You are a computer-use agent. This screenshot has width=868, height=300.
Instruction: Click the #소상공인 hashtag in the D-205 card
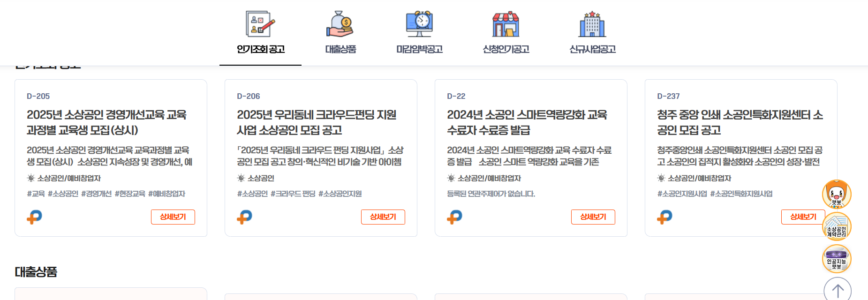tap(63, 194)
